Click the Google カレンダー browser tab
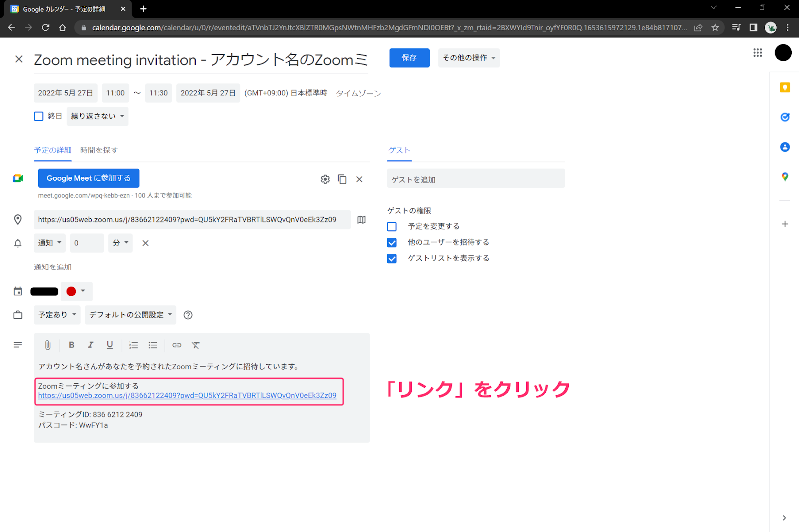The width and height of the screenshot is (799, 532). coord(66,9)
